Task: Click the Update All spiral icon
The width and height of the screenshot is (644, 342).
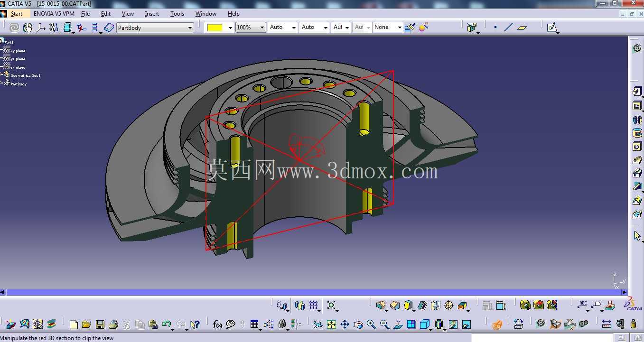Action: [14, 28]
